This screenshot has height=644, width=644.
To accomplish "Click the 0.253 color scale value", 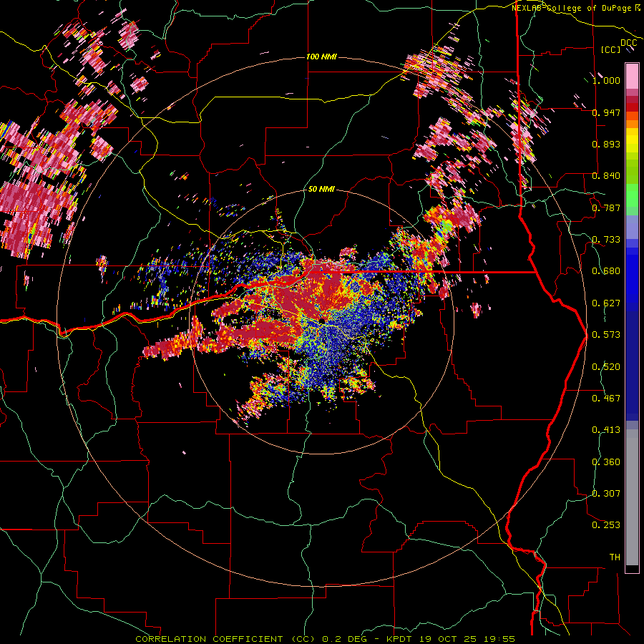I will [606, 525].
